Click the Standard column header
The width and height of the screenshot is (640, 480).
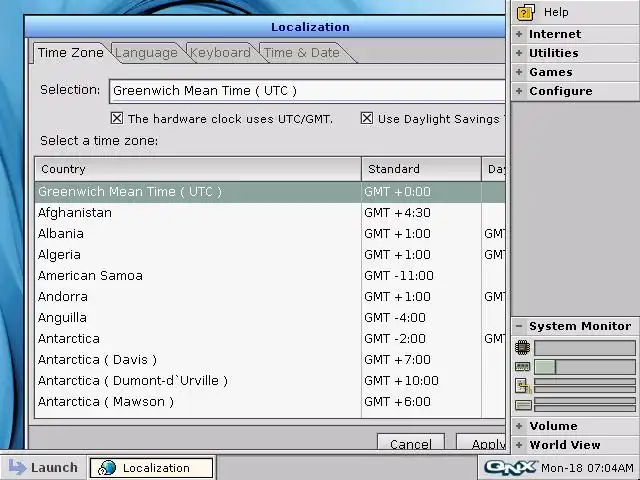pos(421,169)
